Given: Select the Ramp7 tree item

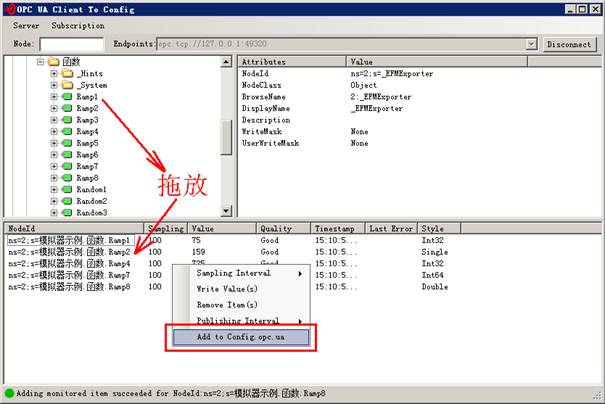Looking at the screenshot, I should point(87,166).
